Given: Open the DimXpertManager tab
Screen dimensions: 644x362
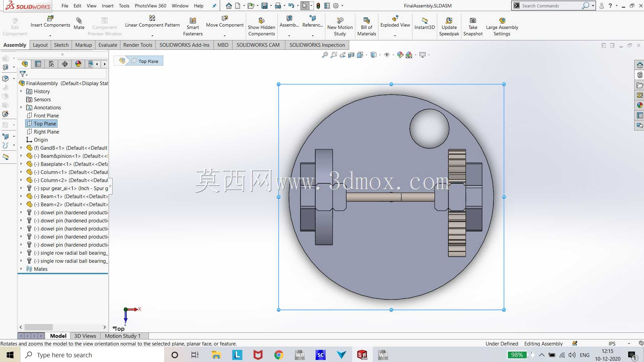Looking at the screenshot, I should point(65,64).
